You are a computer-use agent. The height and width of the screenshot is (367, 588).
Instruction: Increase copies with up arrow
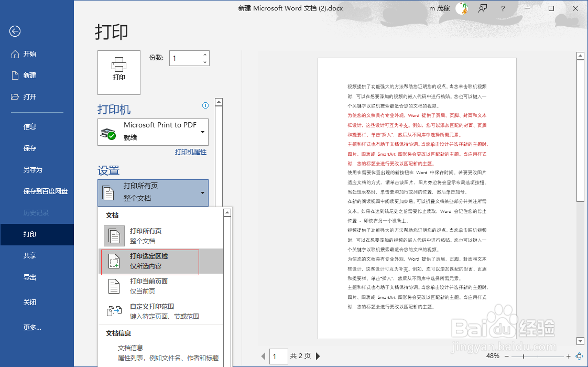pos(205,55)
